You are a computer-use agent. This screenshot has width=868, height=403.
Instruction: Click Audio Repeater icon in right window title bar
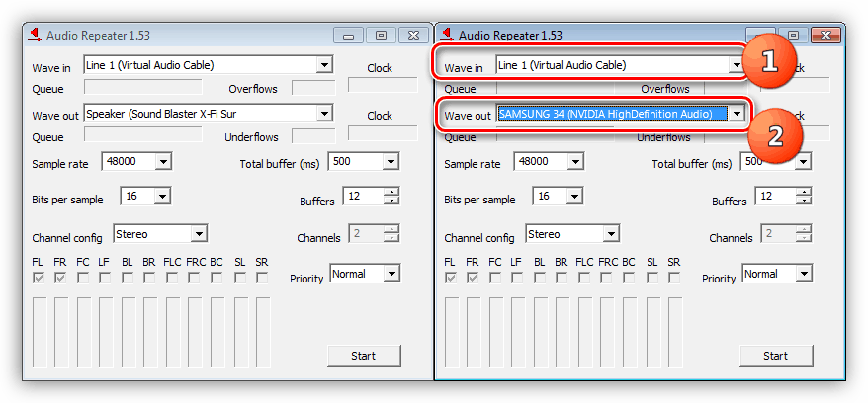[448, 35]
